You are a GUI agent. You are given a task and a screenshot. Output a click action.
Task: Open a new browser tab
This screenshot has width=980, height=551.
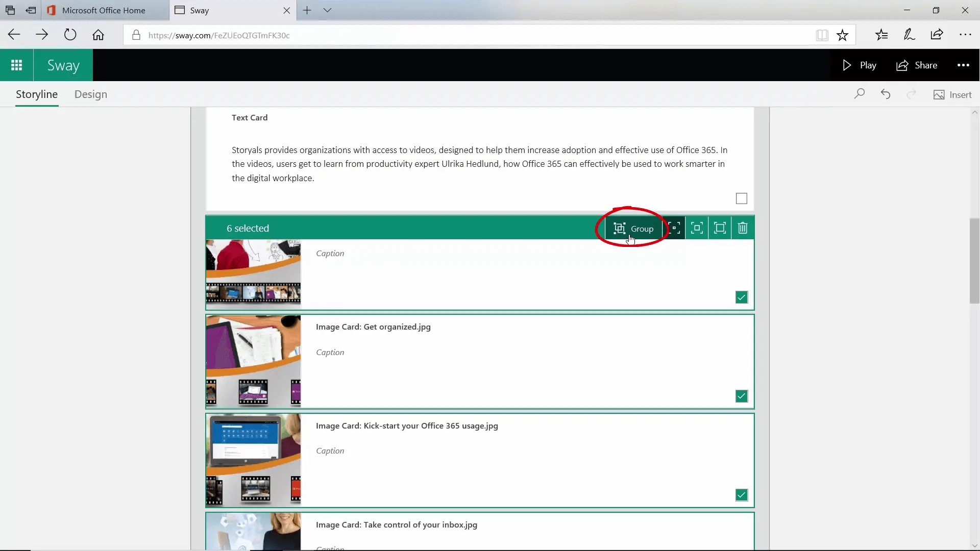point(307,10)
